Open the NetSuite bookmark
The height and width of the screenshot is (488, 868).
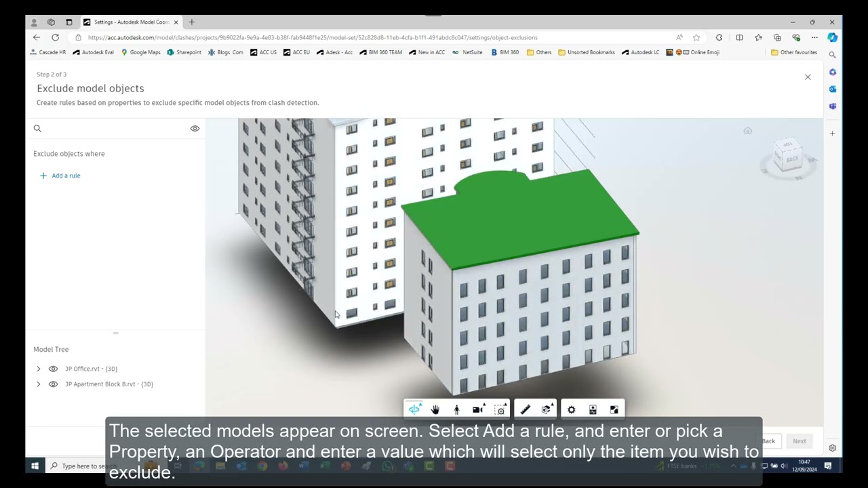click(468, 52)
